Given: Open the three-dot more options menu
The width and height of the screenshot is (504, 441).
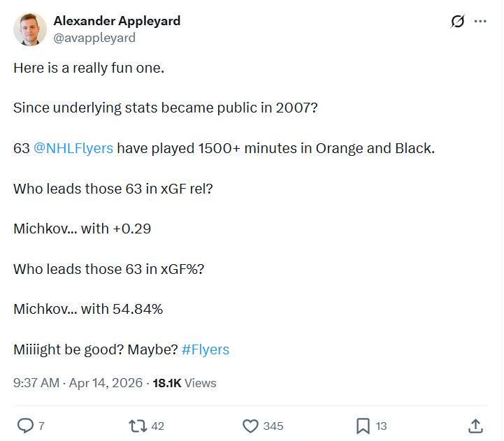Looking at the screenshot, I should (480, 22).
